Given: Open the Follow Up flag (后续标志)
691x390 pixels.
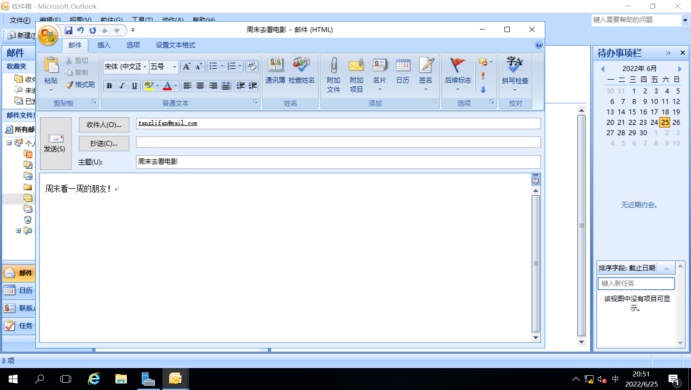Looking at the screenshot, I should [458, 74].
